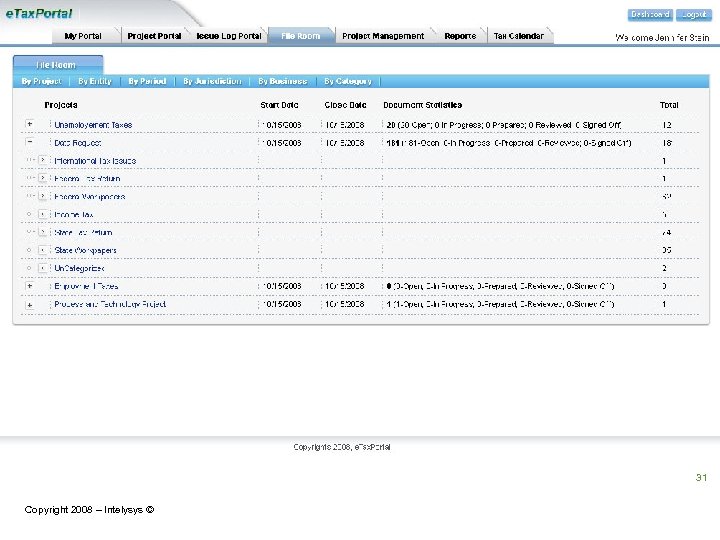Open the Tax Calendar tab
The height and width of the screenshot is (540, 720).
[519, 36]
